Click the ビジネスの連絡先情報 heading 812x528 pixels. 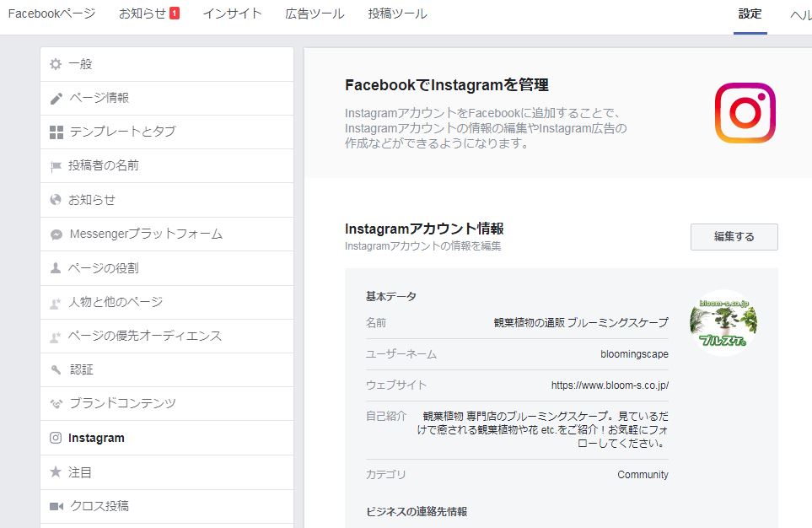[x=417, y=512]
